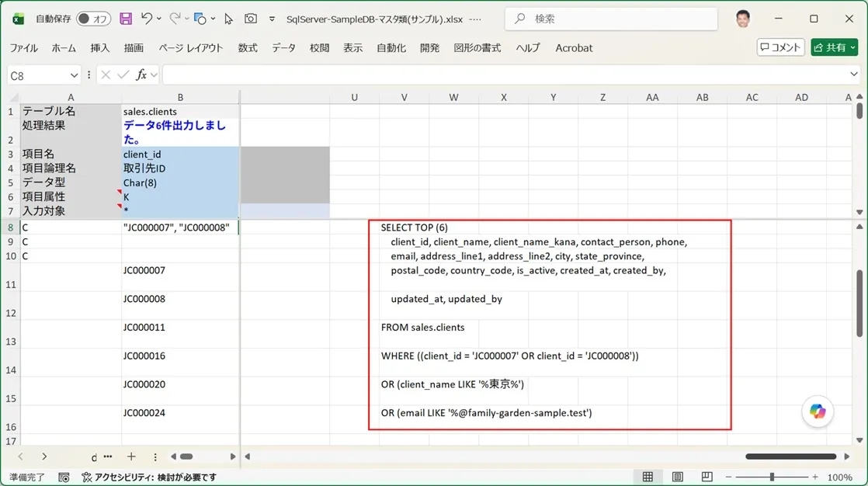The height and width of the screenshot is (486, 868).
Task: Open the ページ レイアウト tab
Action: point(190,48)
